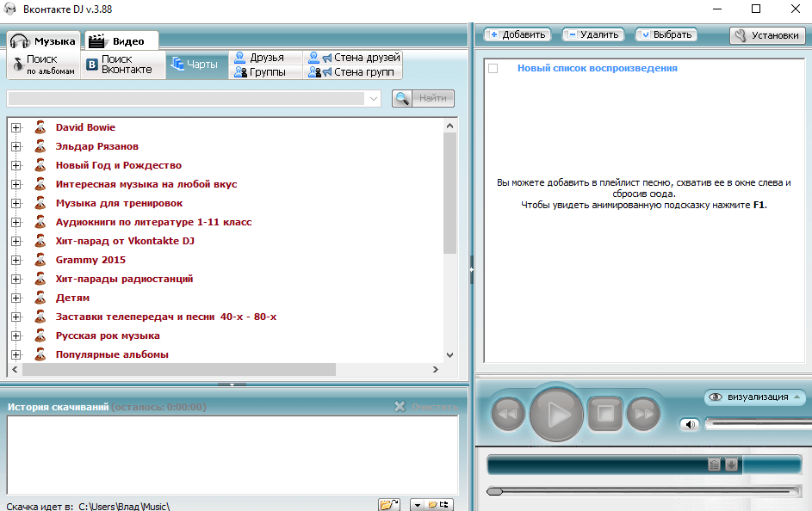The image size is (812, 511).
Task: Open the Группы section
Action: (x=265, y=72)
